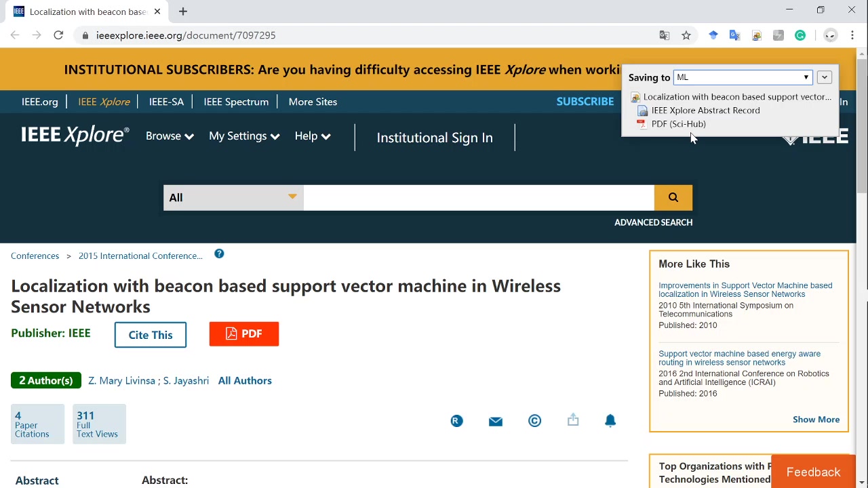The width and height of the screenshot is (868, 488).
Task: Expand the Browse menu
Action: point(170,136)
